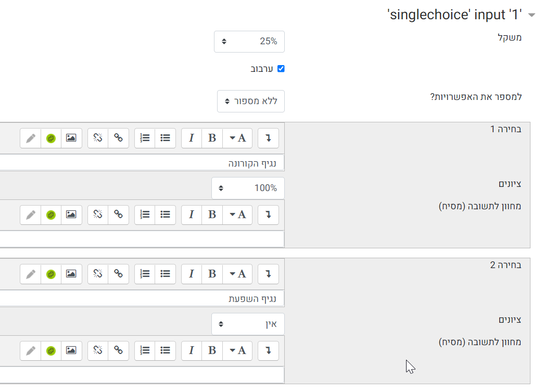Click Bold in the בחירה 1 editor toolbar
The image size is (544, 392).
pos(212,138)
